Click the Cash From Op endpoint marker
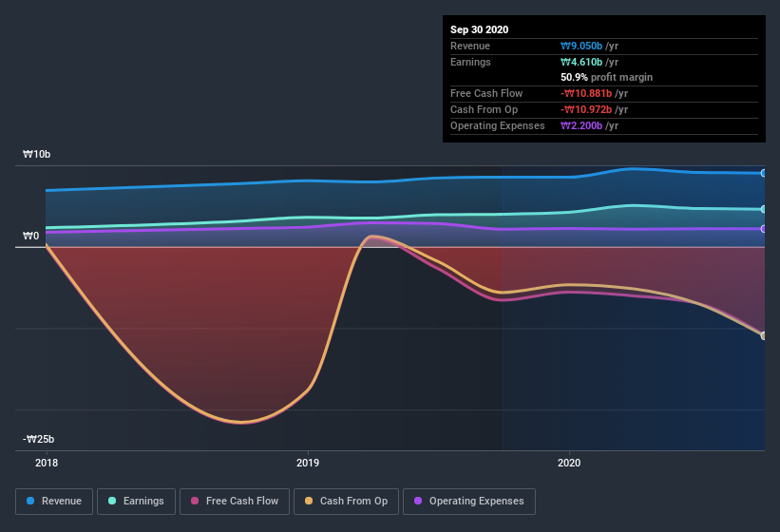780x532 pixels. point(764,335)
